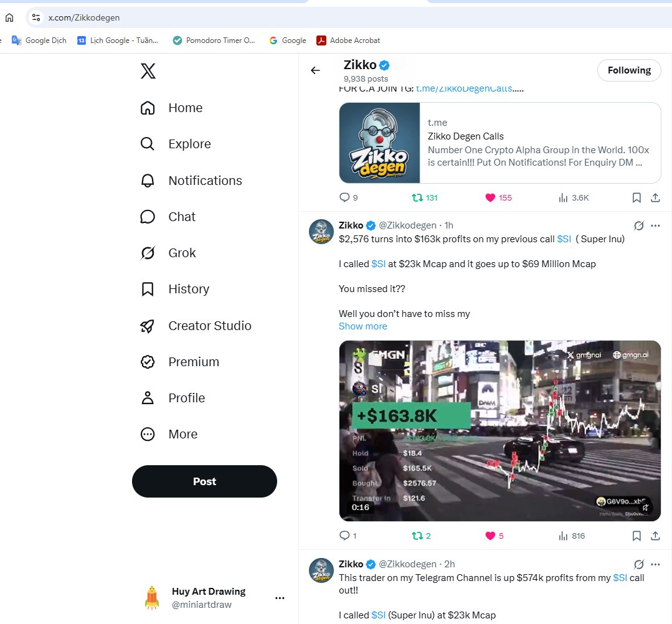View analytics showing 816 views
Viewport: 672px width, 624px height.
(571, 536)
